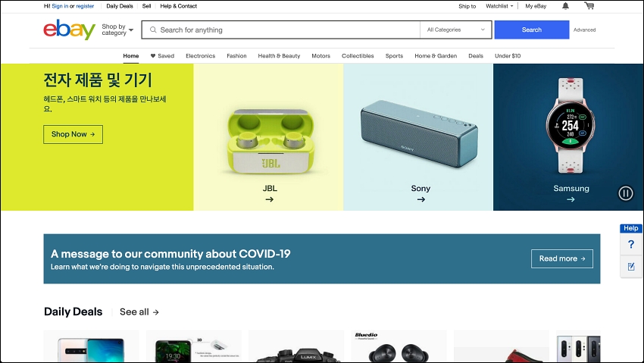Open the notifications bell
Image resolution: width=644 pixels, height=363 pixels.
pyautogui.click(x=565, y=6)
